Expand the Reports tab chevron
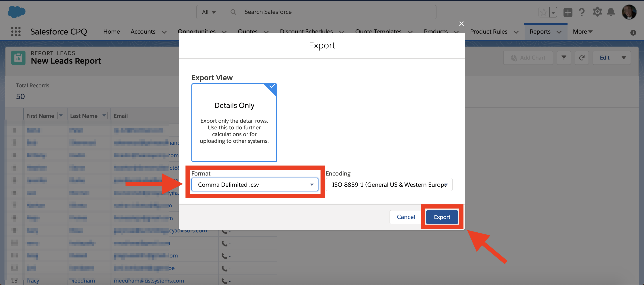 pyautogui.click(x=559, y=32)
